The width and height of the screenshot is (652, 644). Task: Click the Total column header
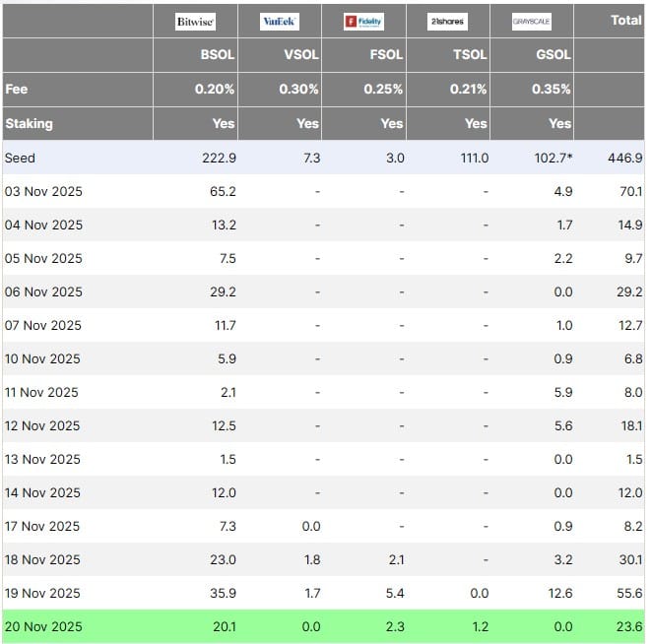pos(625,20)
